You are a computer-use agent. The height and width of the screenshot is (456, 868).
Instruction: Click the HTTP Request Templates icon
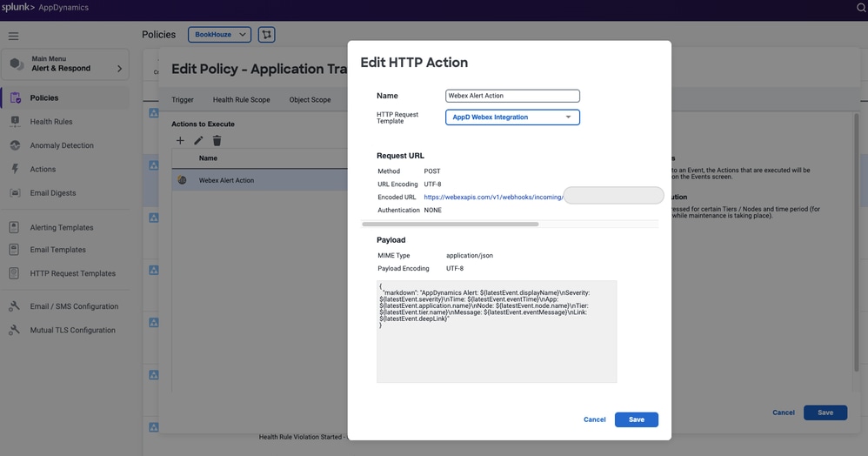point(15,273)
